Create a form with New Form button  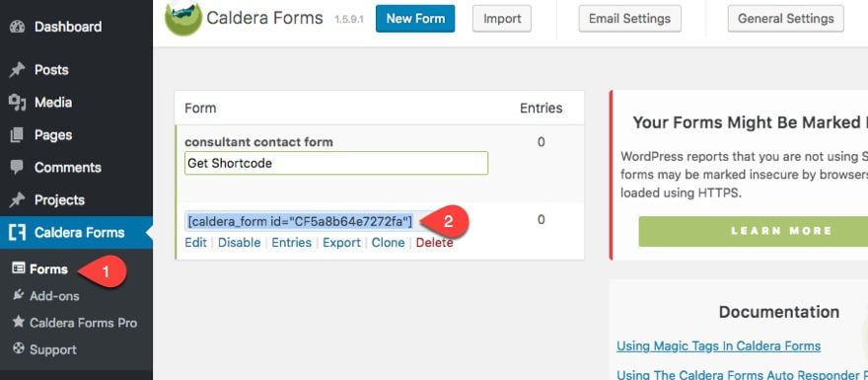[x=415, y=19]
